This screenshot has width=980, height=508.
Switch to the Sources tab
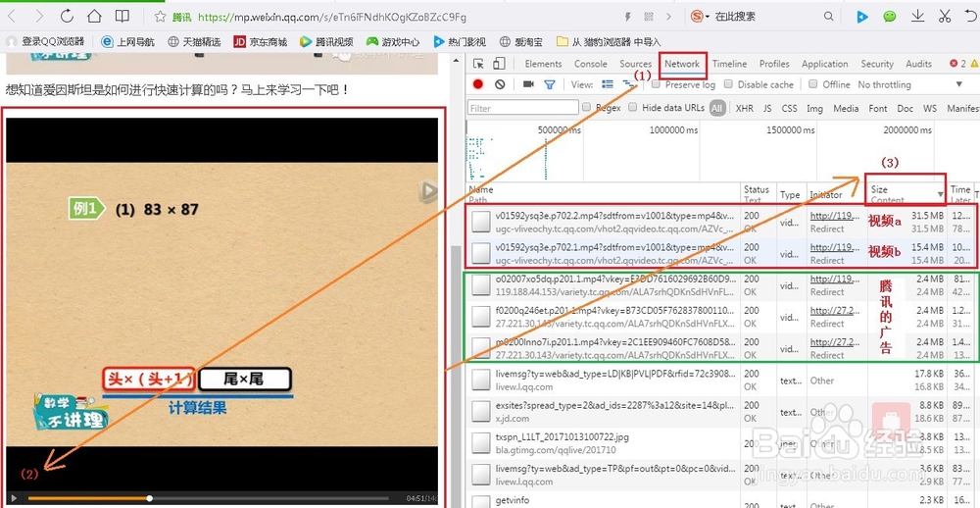click(x=636, y=64)
